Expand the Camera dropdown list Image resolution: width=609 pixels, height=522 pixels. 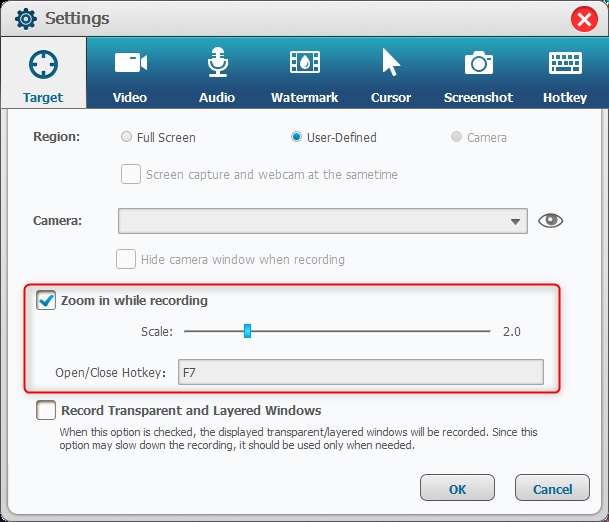(516, 221)
